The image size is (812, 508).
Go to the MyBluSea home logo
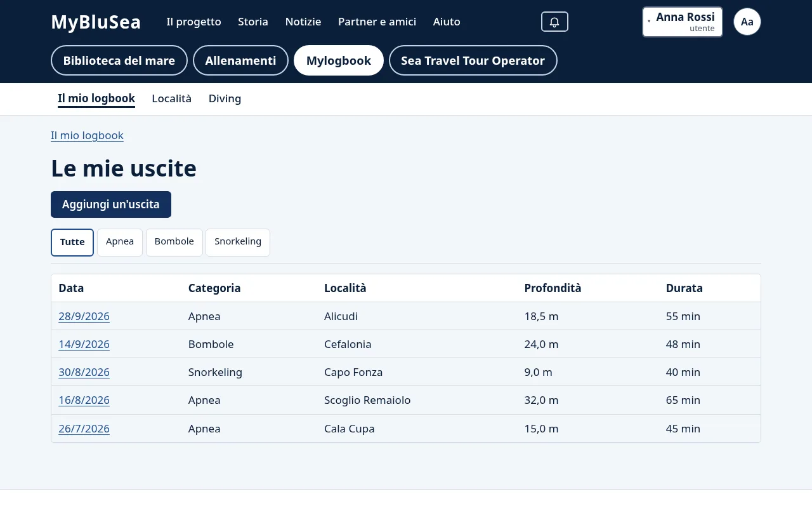(96, 22)
